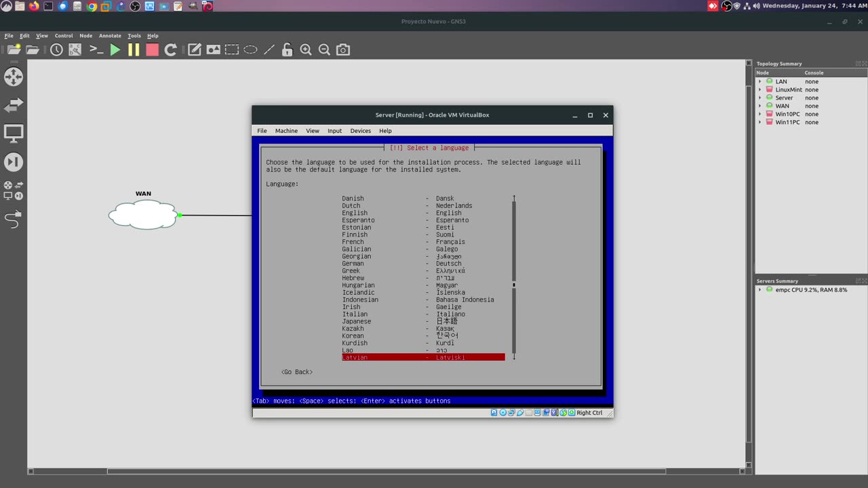The height and width of the screenshot is (488, 868).
Task: Zoom in on the GNS3 canvas
Action: coord(306,49)
